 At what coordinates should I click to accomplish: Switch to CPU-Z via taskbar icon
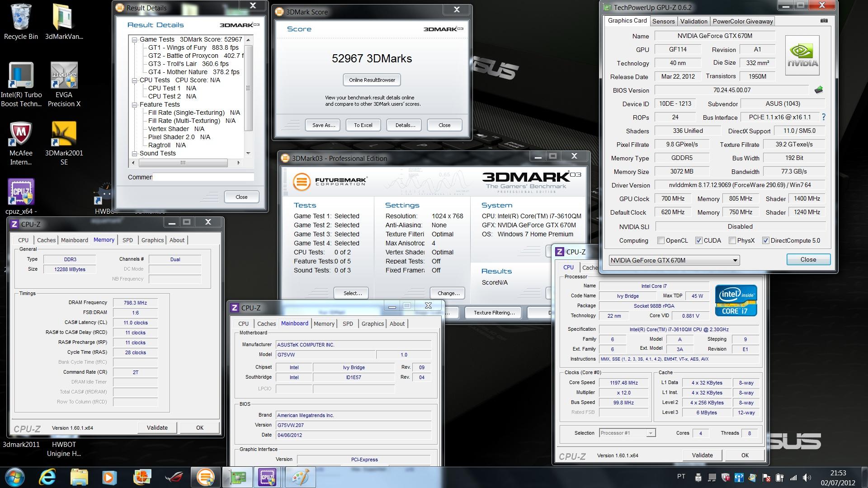267,477
